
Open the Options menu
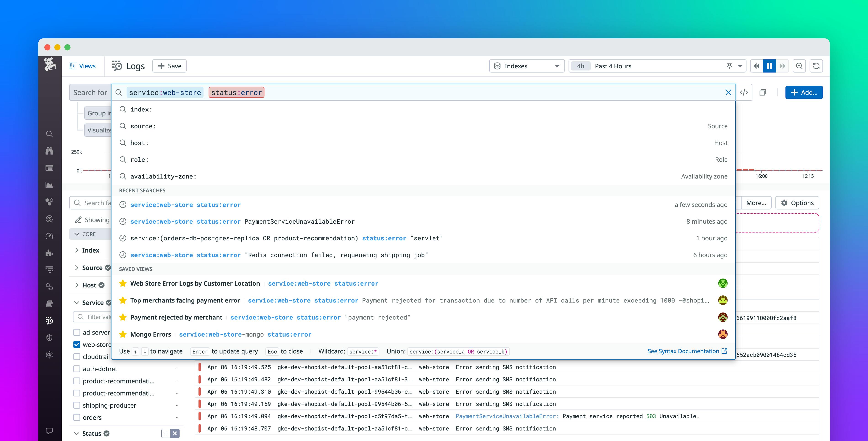(797, 203)
